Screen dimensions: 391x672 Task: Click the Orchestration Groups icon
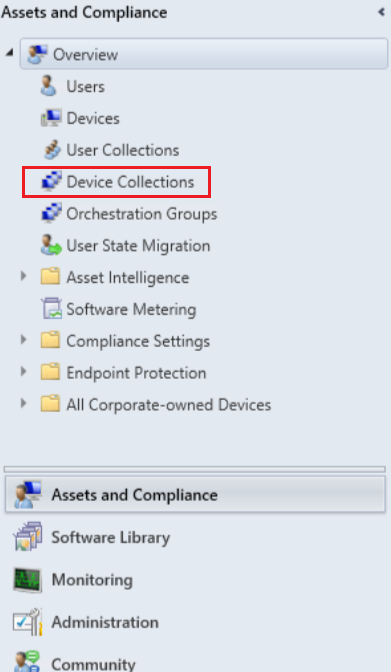[x=51, y=213]
